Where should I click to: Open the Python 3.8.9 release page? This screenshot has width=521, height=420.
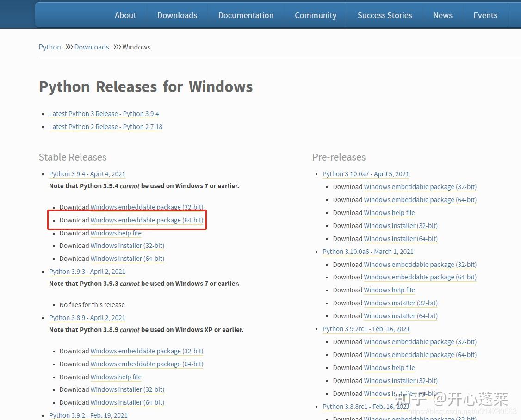[x=87, y=318]
